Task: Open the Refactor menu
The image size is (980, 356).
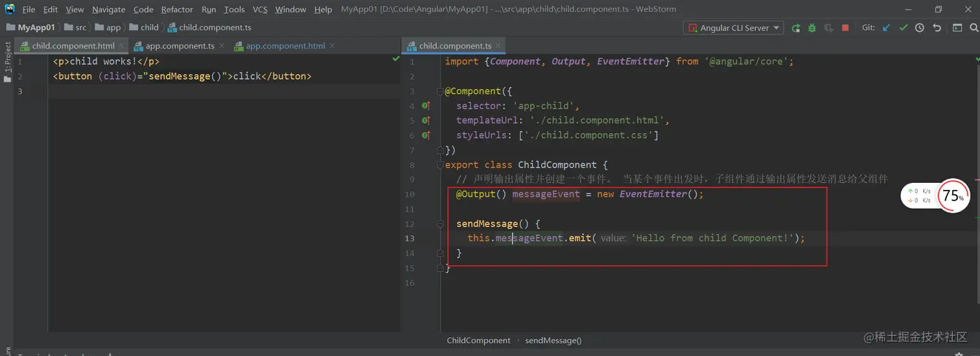Action: coord(178,9)
